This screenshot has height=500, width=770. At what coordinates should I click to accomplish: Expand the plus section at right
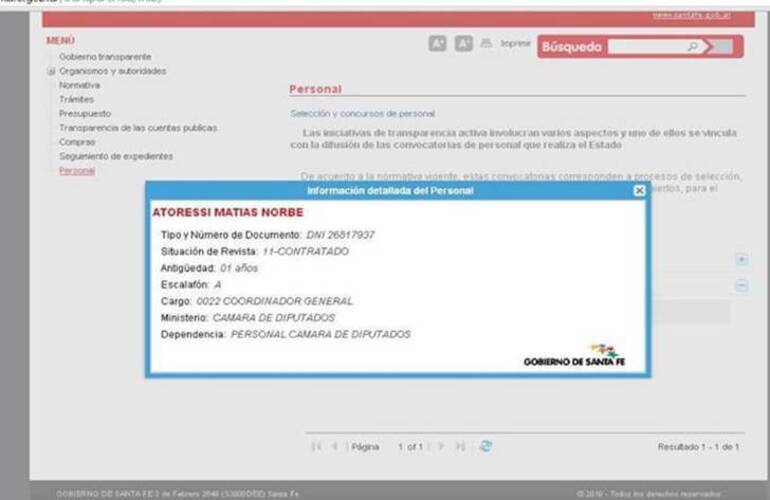click(x=742, y=259)
